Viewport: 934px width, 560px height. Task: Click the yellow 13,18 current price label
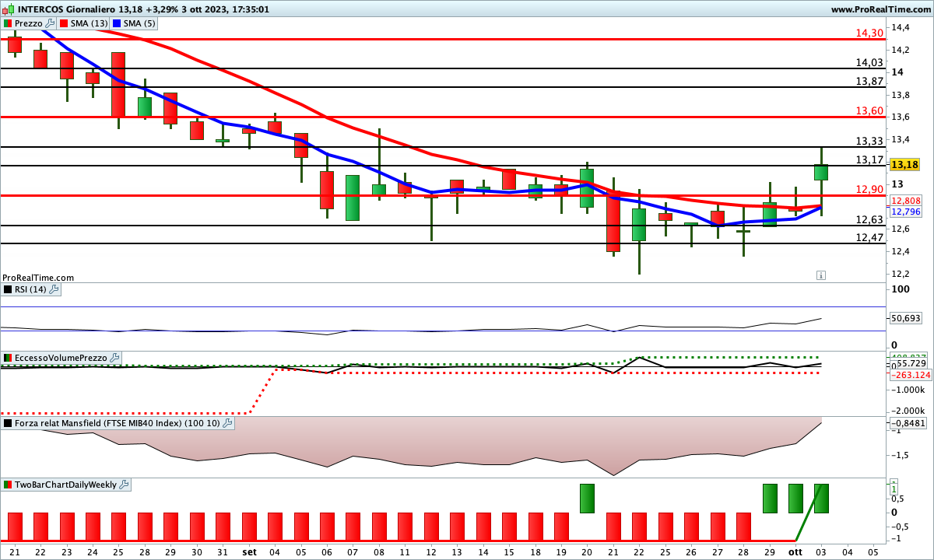(904, 165)
